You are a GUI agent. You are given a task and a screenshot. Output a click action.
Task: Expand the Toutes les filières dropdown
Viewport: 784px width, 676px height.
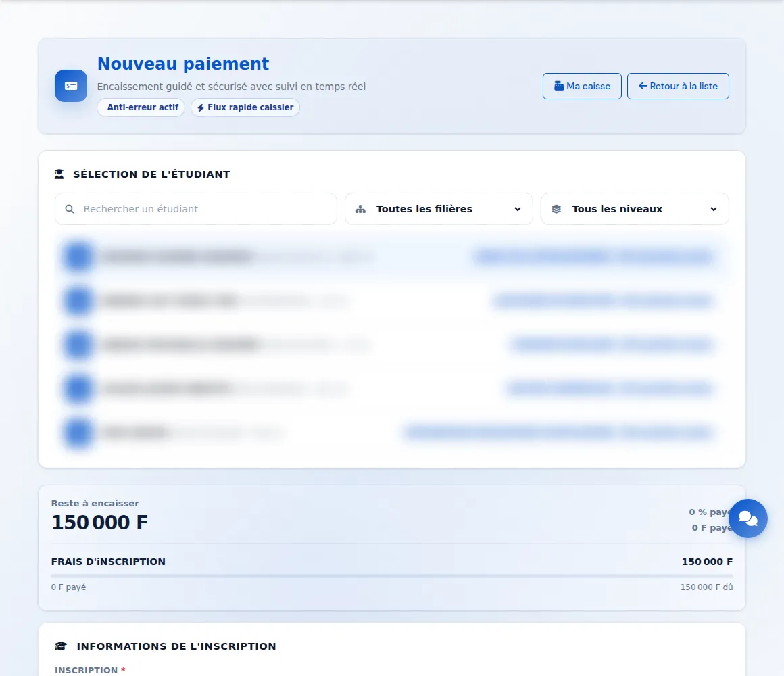439,209
